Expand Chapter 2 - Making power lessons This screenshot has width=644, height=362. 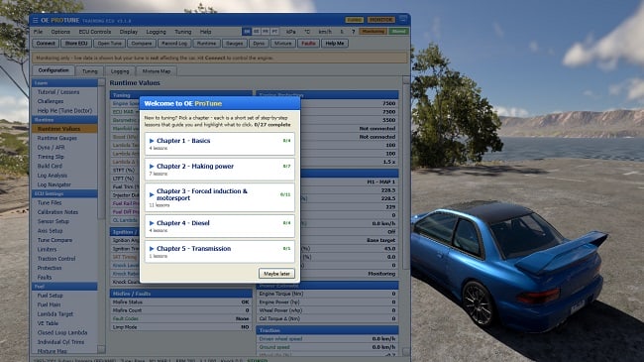coord(220,170)
